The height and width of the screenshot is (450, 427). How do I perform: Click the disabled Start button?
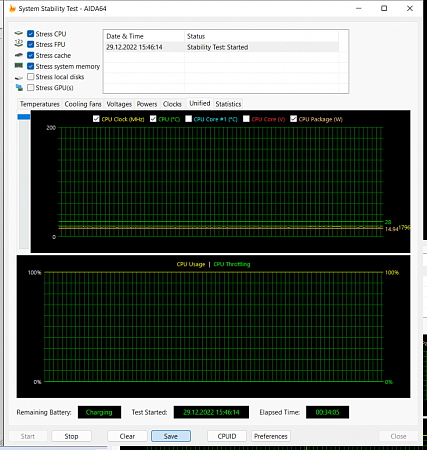click(28, 436)
